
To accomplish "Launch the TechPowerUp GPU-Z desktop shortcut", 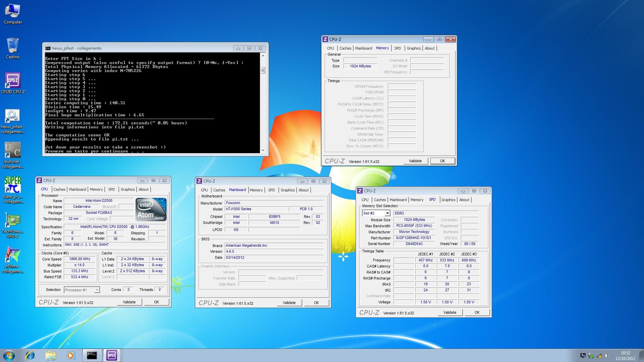I will 13,225.
